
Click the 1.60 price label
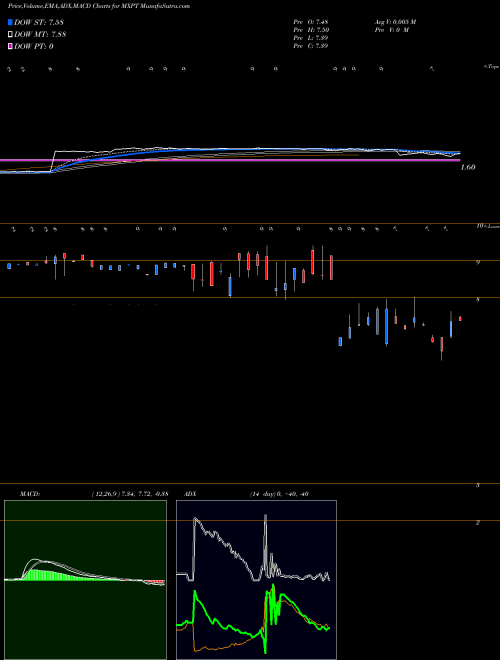[468, 168]
